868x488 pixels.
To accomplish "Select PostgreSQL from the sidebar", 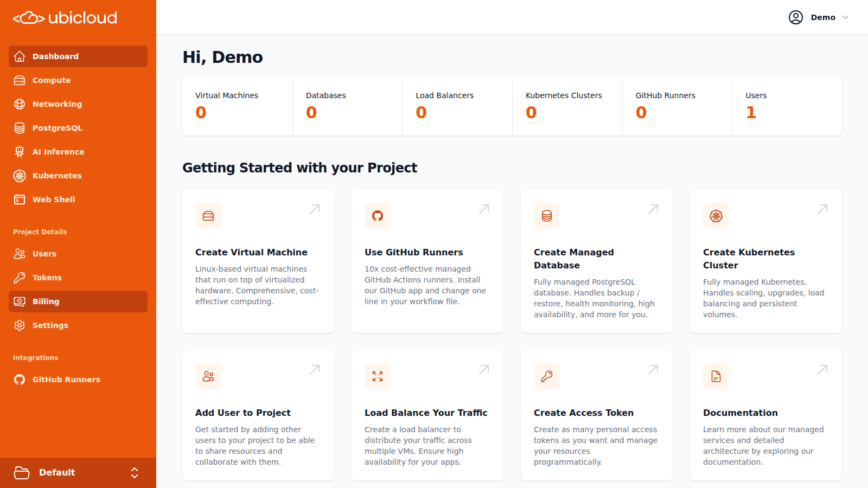I will [x=78, y=128].
